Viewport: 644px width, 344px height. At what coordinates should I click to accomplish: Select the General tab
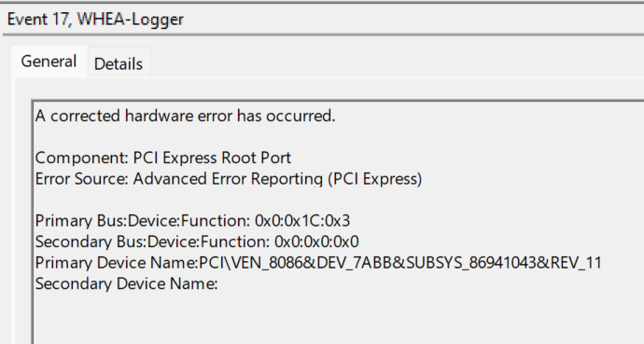pos(49,62)
